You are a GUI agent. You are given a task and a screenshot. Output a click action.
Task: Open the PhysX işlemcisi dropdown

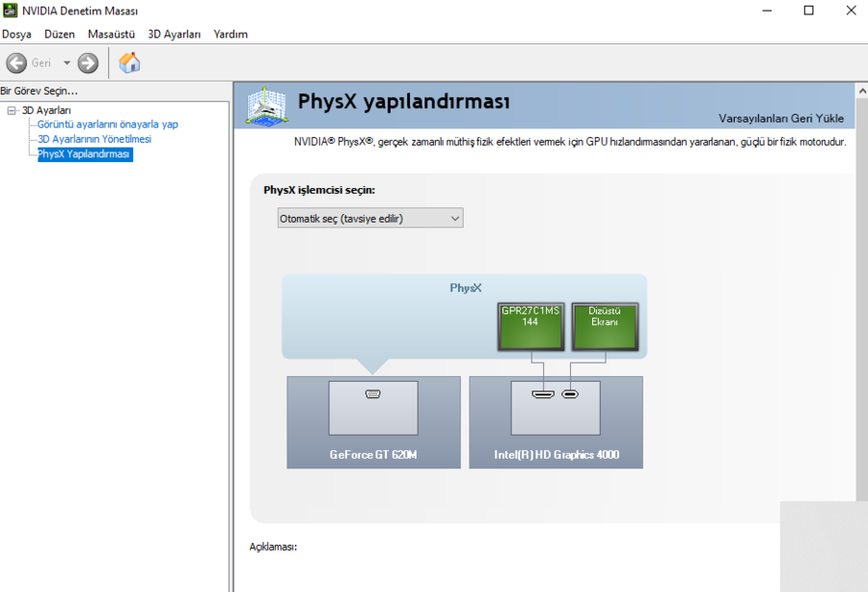click(370, 218)
